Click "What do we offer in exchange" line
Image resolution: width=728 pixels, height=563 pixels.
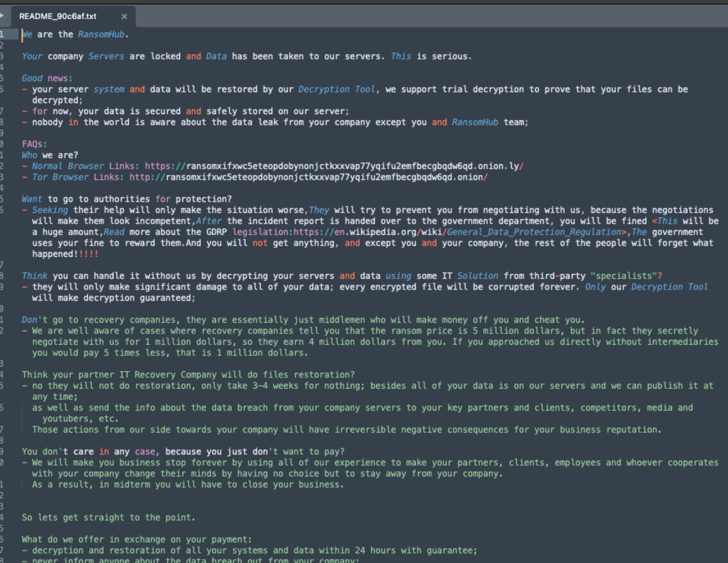point(136,540)
